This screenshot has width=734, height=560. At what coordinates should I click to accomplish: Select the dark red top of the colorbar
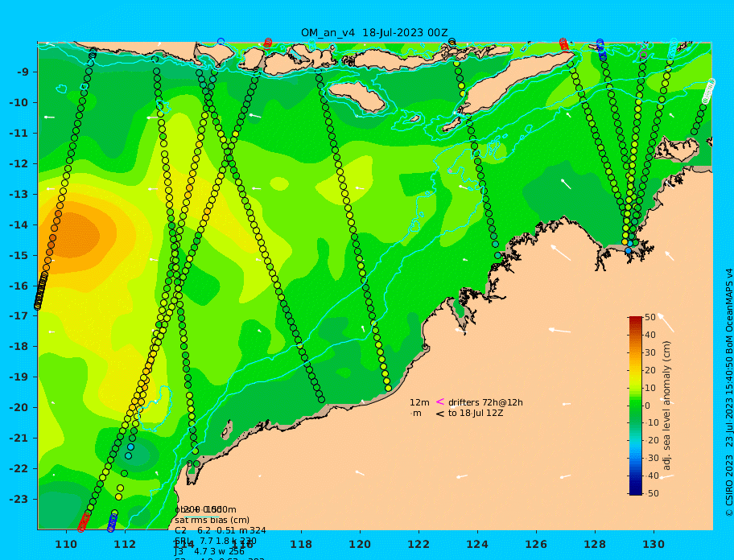coord(636,320)
